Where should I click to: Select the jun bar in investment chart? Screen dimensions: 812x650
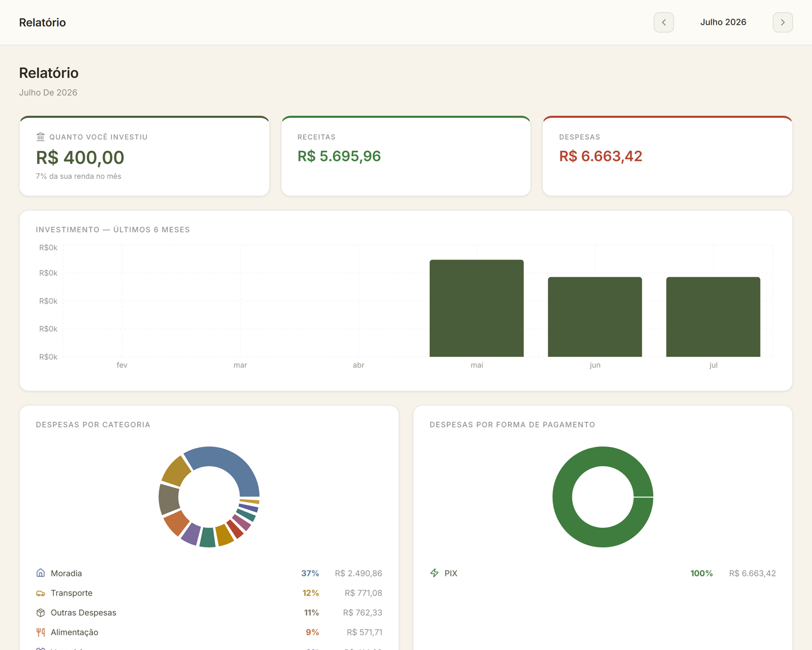pos(595,317)
